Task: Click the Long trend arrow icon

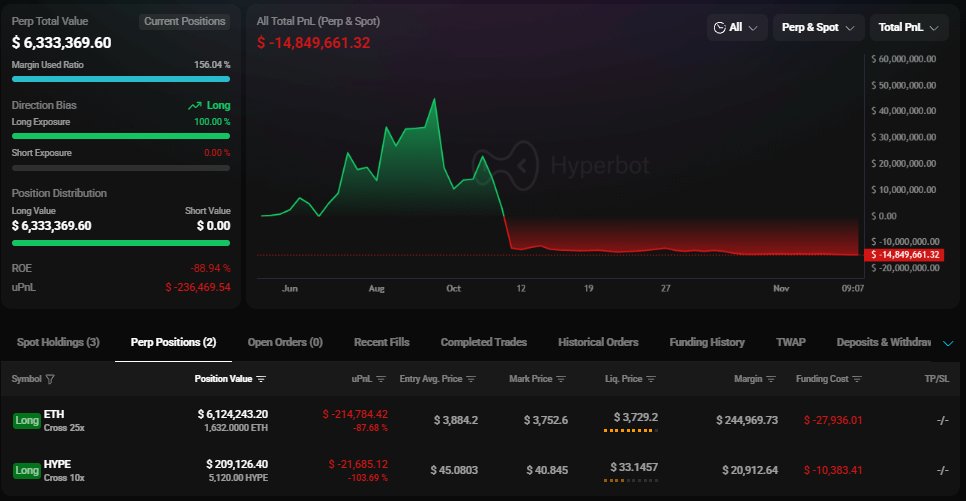Action: pos(195,106)
